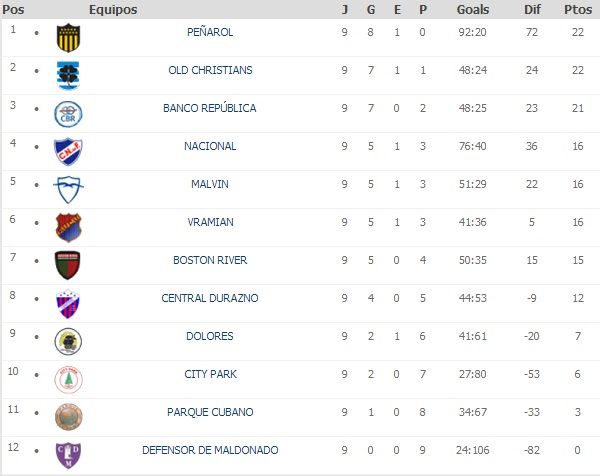The height and width of the screenshot is (476, 600).
Task: Click the Equipos column header
Action: [x=113, y=9]
